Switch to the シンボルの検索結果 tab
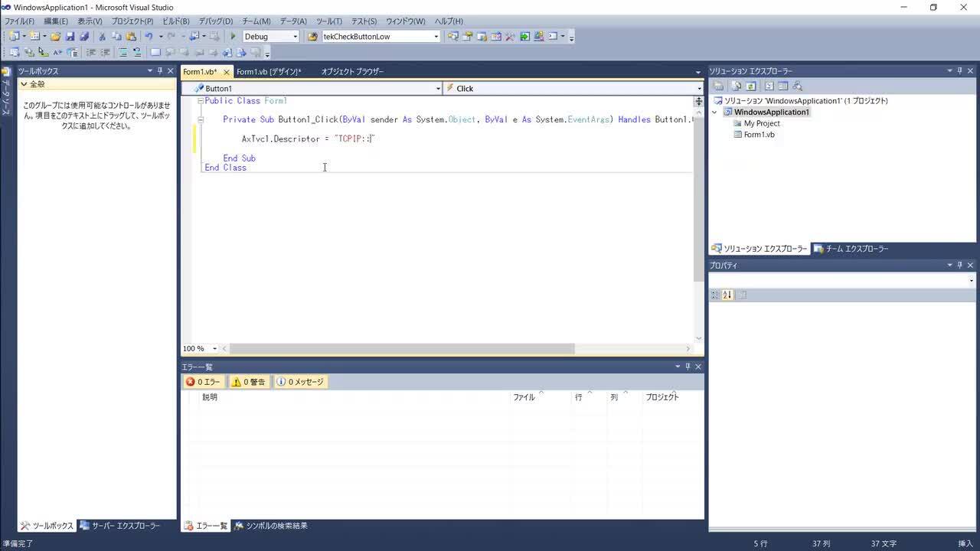The image size is (980, 551). click(x=271, y=526)
